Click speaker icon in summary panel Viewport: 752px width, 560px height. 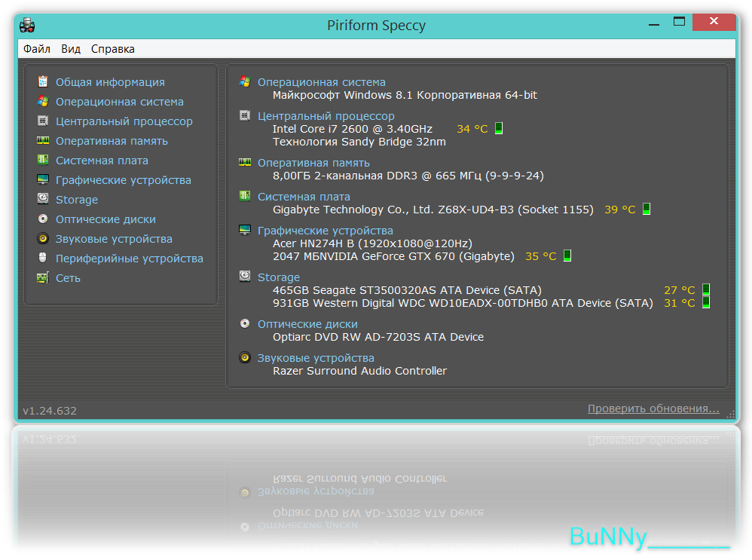click(x=245, y=357)
